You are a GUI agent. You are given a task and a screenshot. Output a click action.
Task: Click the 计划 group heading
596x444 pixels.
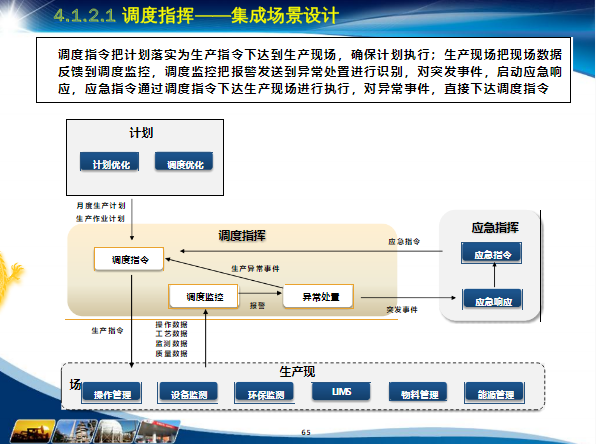(x=141, y=133)
